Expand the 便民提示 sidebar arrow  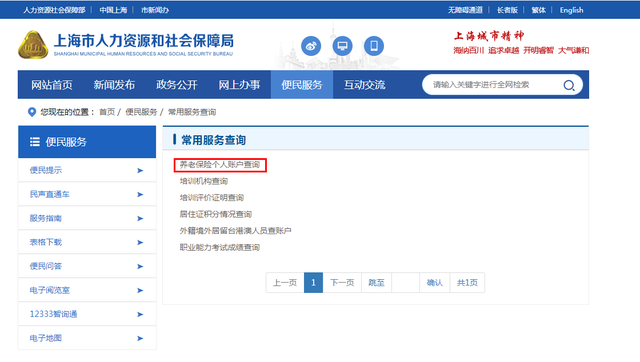pos(140,170)
